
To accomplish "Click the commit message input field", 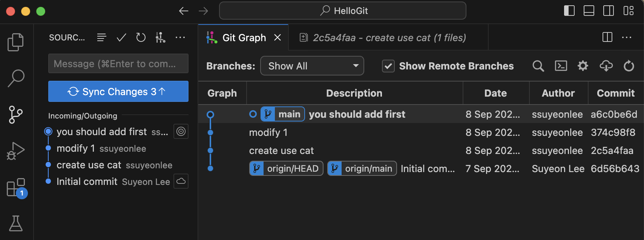I will tap(118, 64).
